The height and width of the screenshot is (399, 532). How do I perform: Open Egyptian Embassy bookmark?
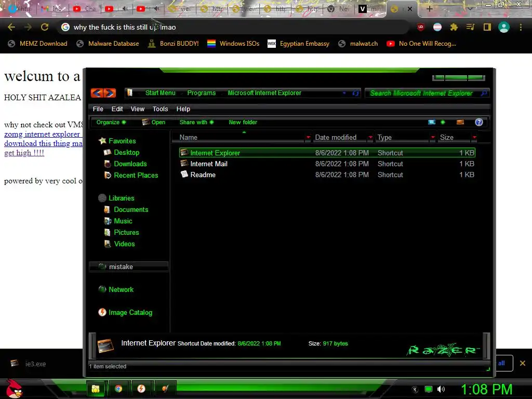coord(299,44)
